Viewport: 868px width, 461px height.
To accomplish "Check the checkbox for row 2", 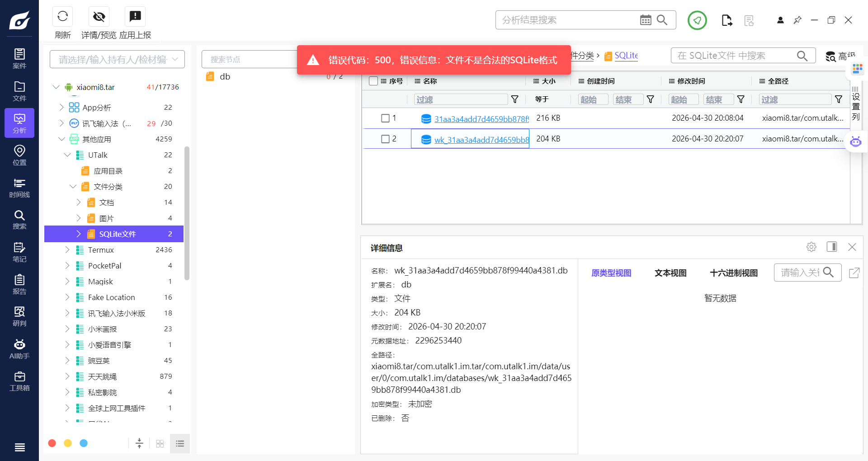I will (385, 139).
